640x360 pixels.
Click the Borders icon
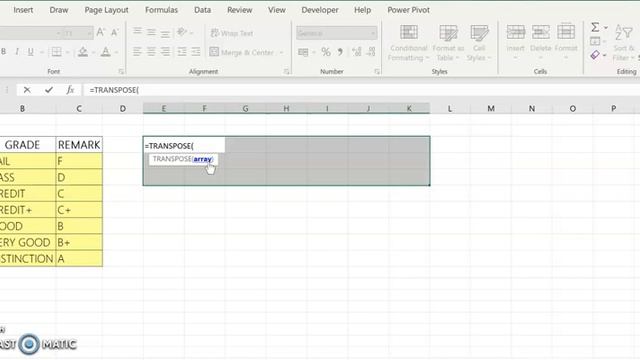tap(56, 52)
